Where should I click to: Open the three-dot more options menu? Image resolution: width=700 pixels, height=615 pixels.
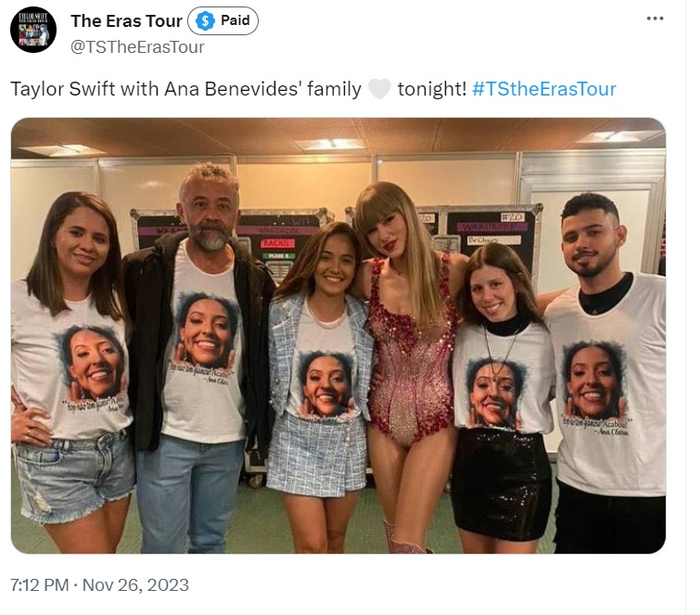(655, 19)
